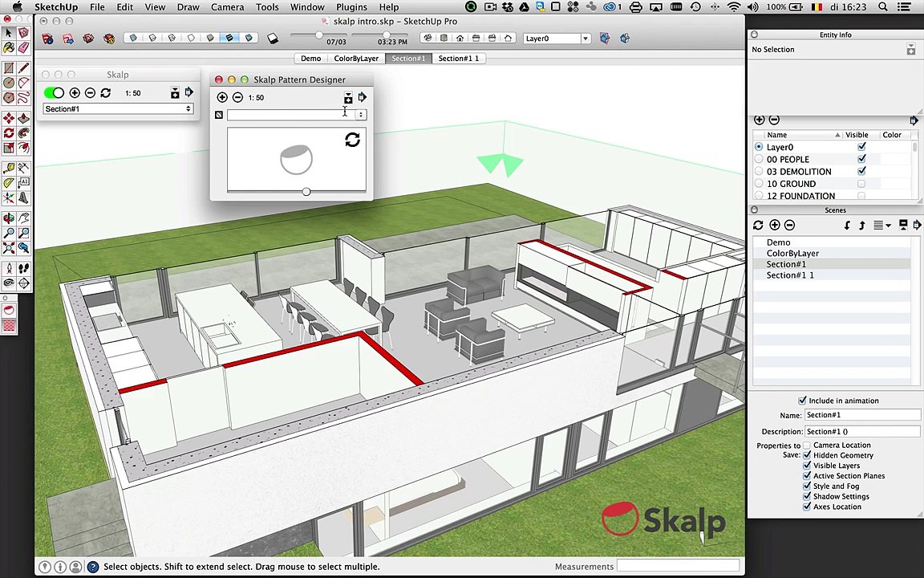The width and height of the screenshot is (924, 578).
Task: Select the Walk footprints tool
Action: click(x=23, y=269)
